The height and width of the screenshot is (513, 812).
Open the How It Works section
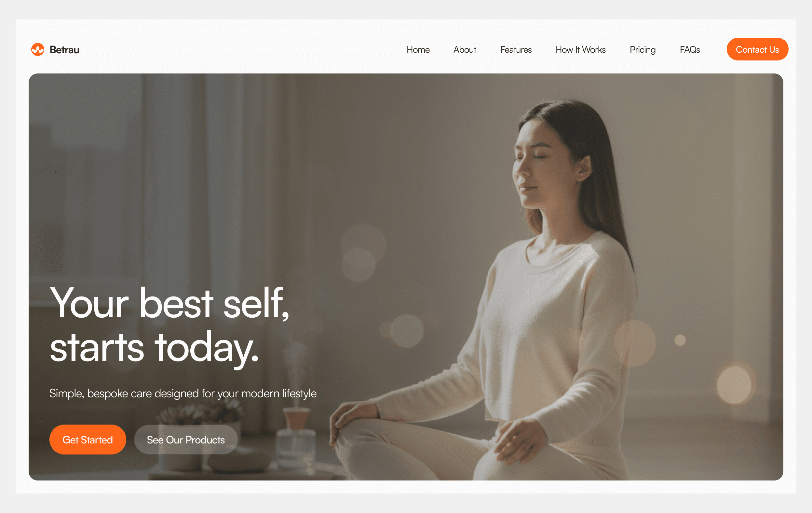point(581,49)
